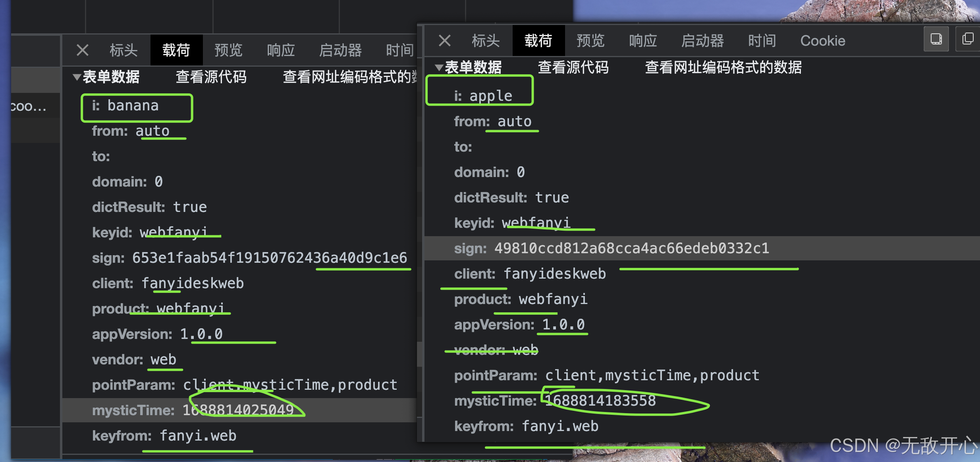This screenshot has height=462, width=980.
Task: Open the 标头 tab in right panel
Action: (486, 40)
